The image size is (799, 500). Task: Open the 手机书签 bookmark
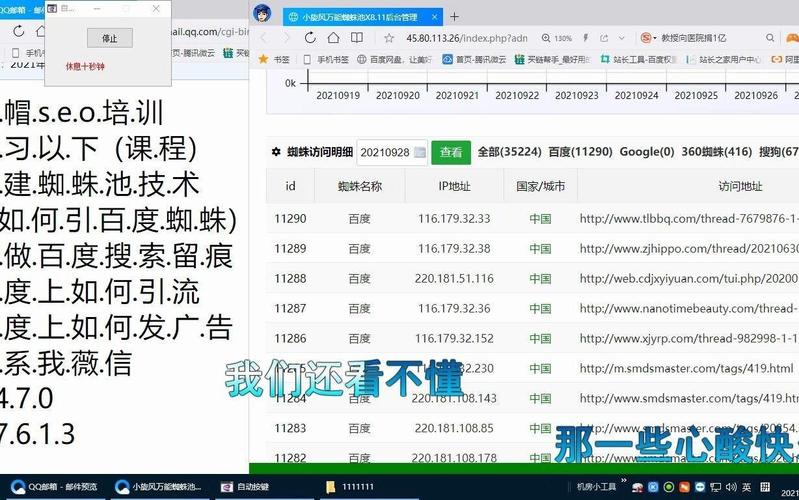coord(326,60)
